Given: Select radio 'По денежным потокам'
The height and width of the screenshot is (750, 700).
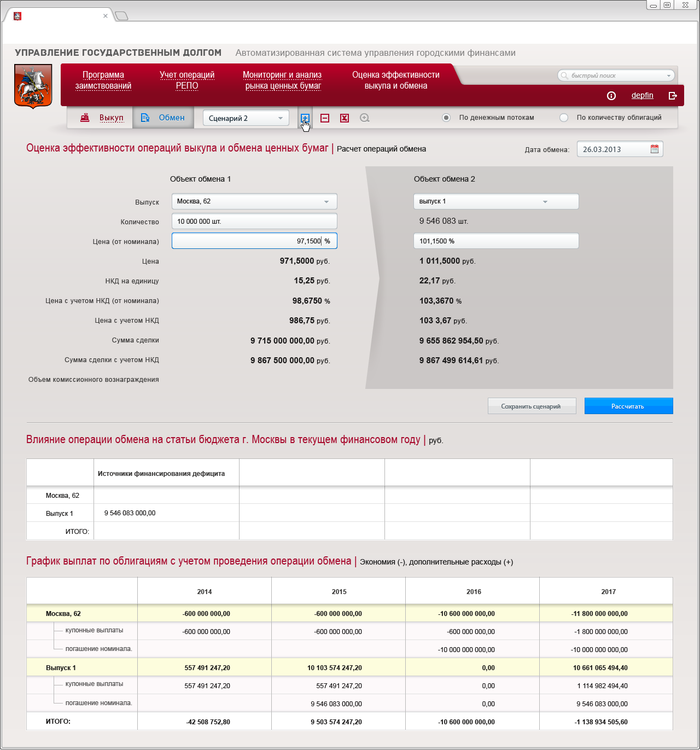Looking at the screenshot, I should [446, 118].
